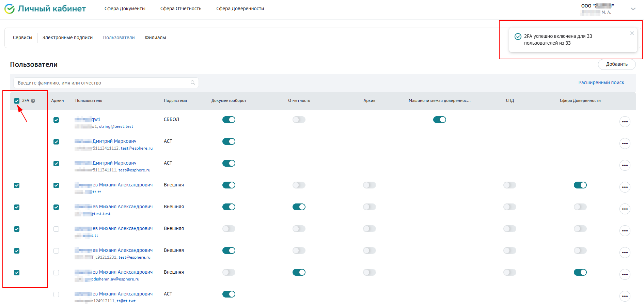Open the Расширенный поиск link

coord(601,83)
